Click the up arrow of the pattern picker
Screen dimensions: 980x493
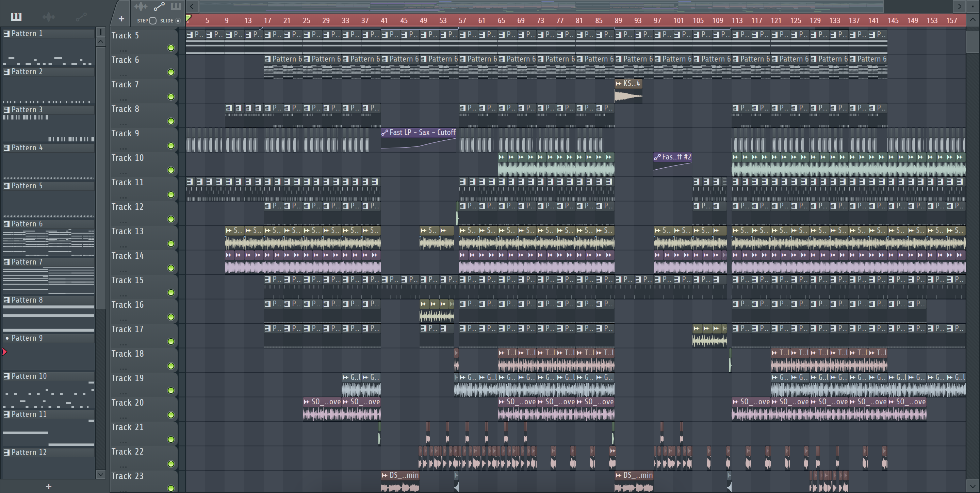point(100,41)
